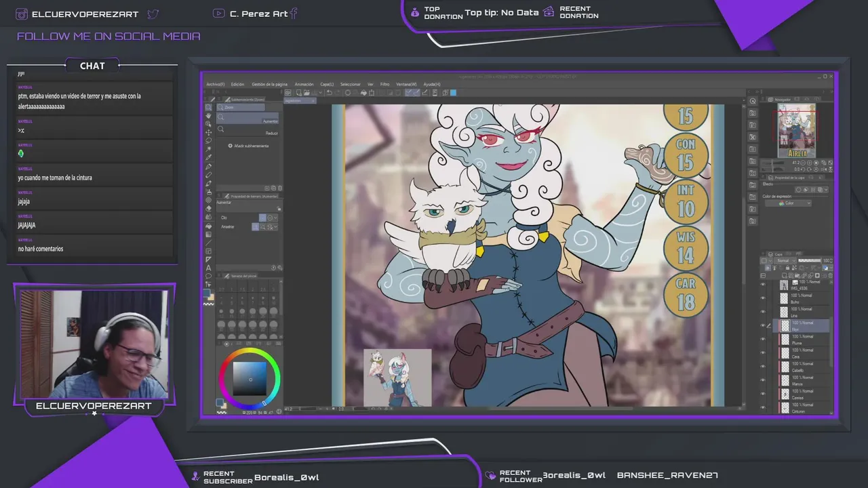Image resolution: width=868 pixels, height=488 pixels.
Task: Click the Quick Access magnifier icon in the right dock
Action: [x=753, y=101]
